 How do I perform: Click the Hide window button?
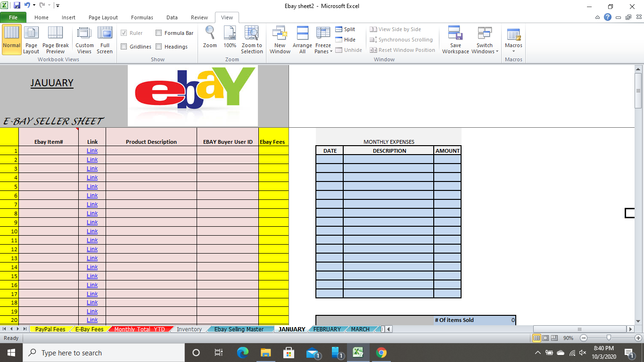pos(345,40)
